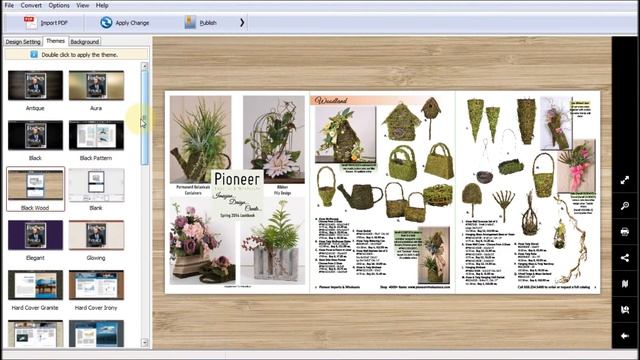Open the Help menu
Image resolution: width=640 pixels, height=360 pixels.
click(x=102, y=5)
